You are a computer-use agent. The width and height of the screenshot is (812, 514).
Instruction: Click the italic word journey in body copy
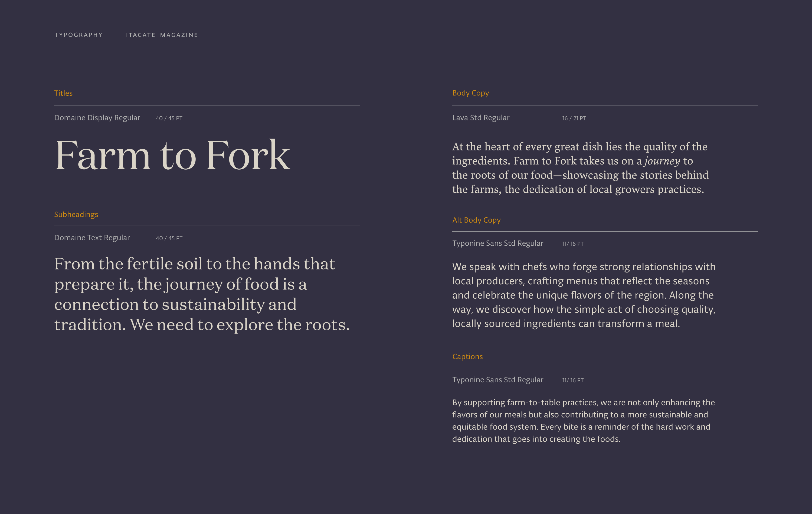click(x=662, y=161)
